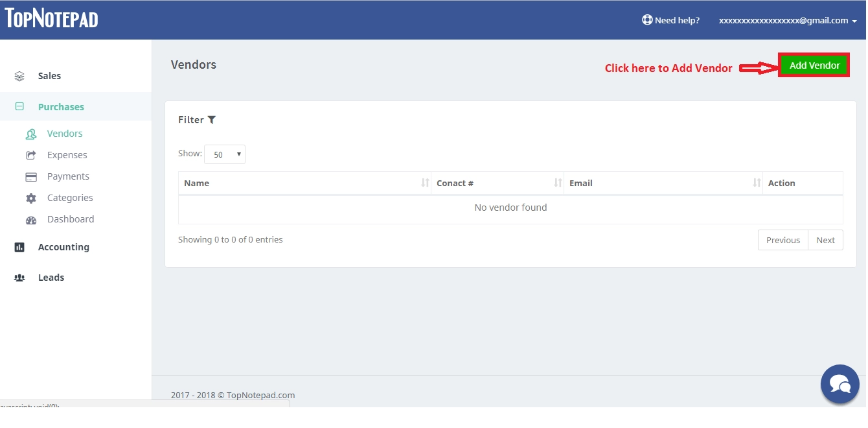Screen dimensions: 868x428
Task: Collapse the Purchases menu section
Action: click(x=61, y=107)
